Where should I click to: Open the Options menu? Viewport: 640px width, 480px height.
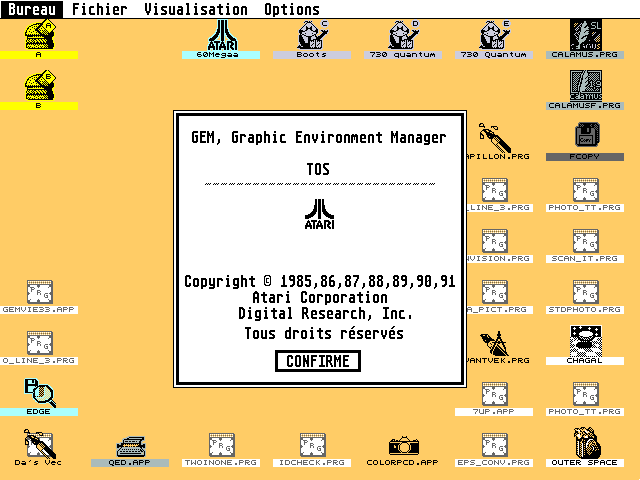(x=292, y=9)
